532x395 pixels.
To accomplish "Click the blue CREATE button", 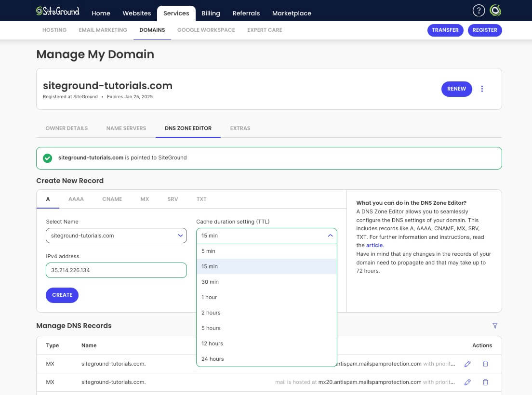I will pyautogui.click(x=62, y=295).
